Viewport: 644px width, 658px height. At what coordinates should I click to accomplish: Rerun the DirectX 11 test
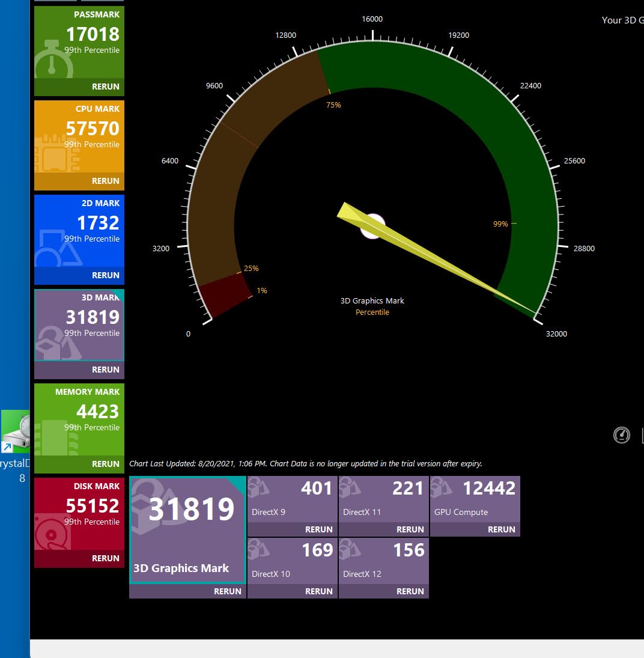tap(410, 529)
